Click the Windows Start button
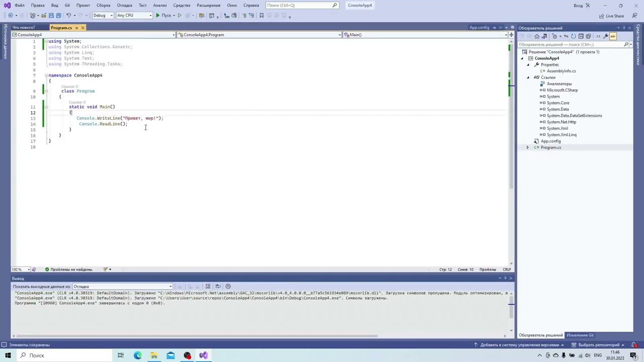 tap(8, 355)
